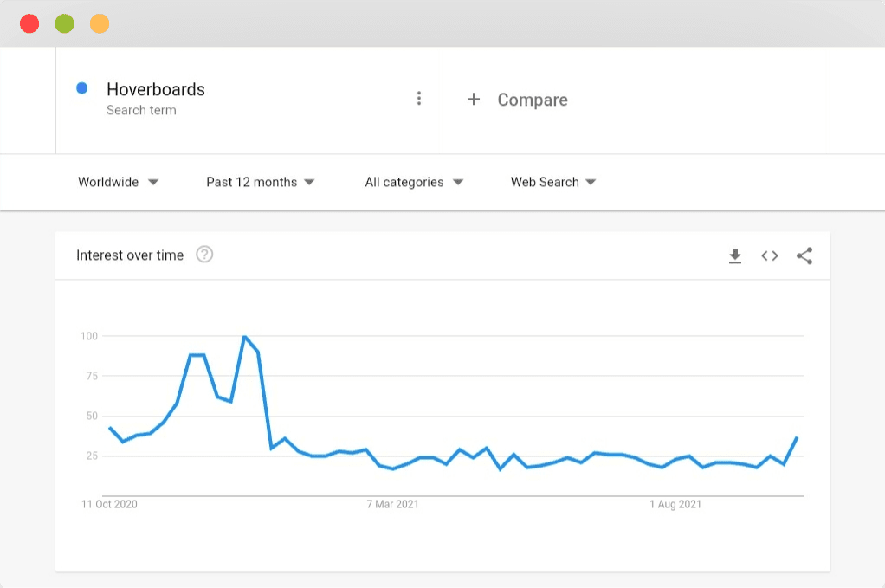Viewport: 885px width, 588px height.
Task: Expand the Worldwide region dropdown
Action: (119, 182)
